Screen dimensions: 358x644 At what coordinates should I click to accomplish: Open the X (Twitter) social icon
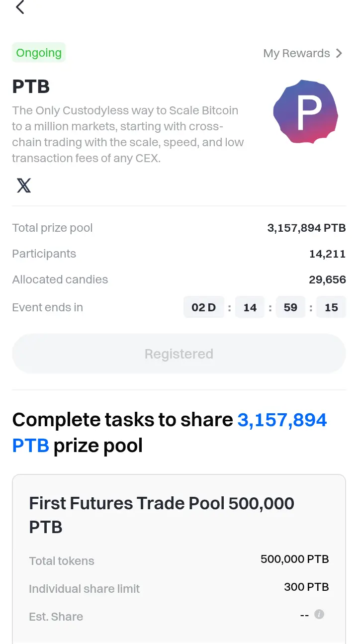point(24,185)
